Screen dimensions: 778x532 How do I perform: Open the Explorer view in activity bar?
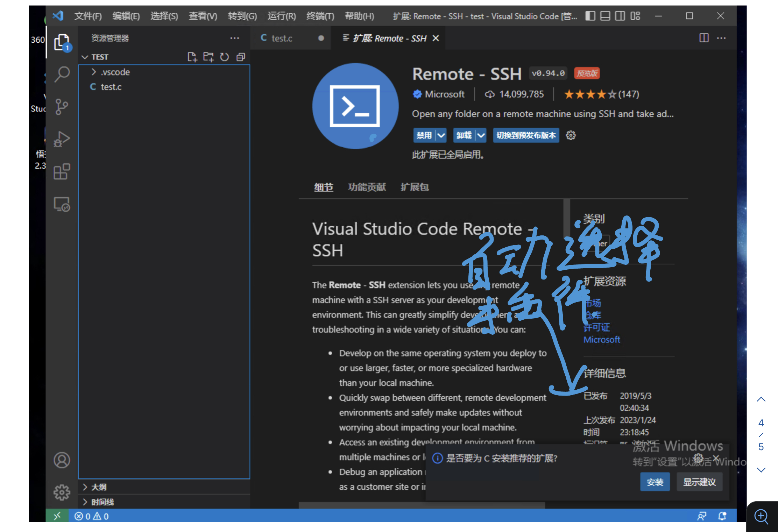pos(62,43)
